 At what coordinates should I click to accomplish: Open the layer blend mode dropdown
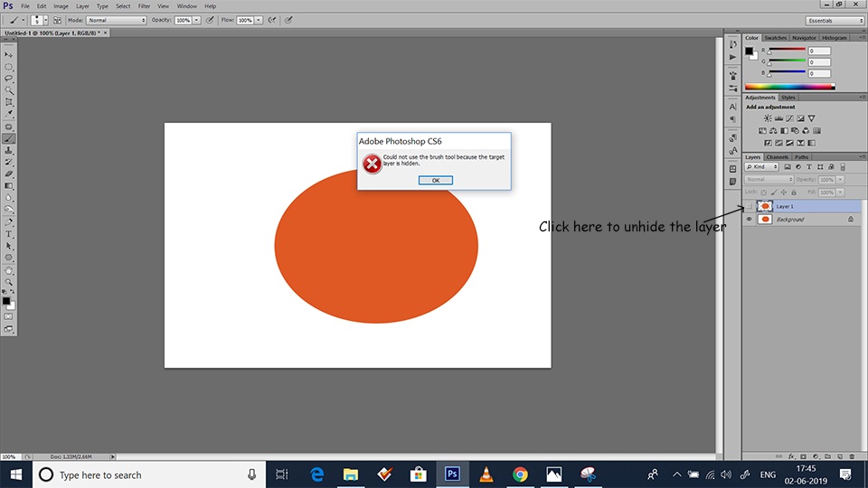pos(769,179)
